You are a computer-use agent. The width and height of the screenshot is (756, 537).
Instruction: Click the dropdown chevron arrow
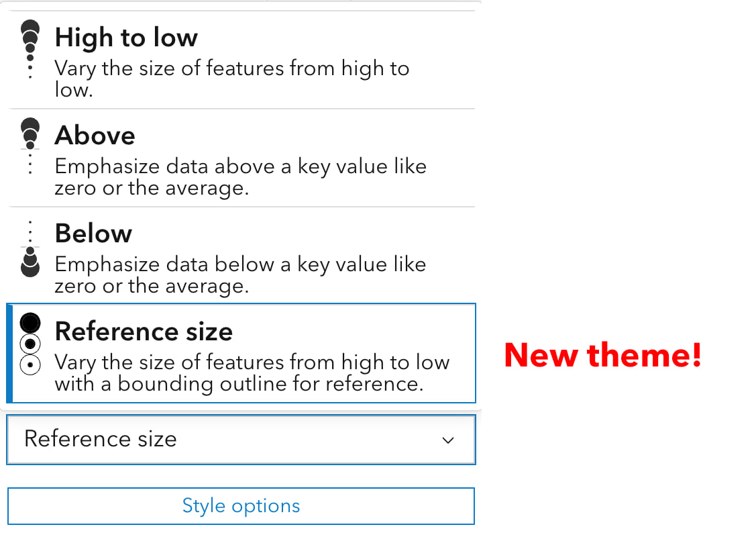[448, 440]
